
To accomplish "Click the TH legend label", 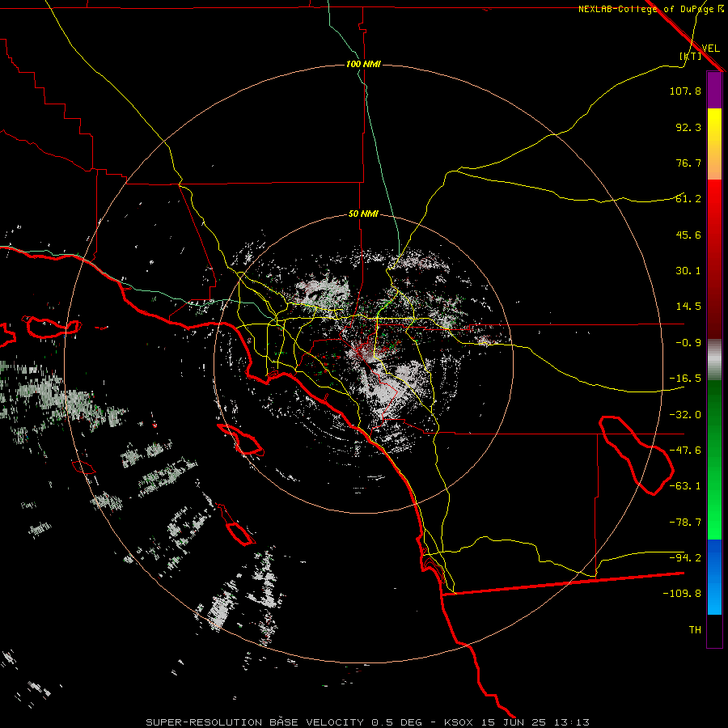I will click(x=695, y=630).
